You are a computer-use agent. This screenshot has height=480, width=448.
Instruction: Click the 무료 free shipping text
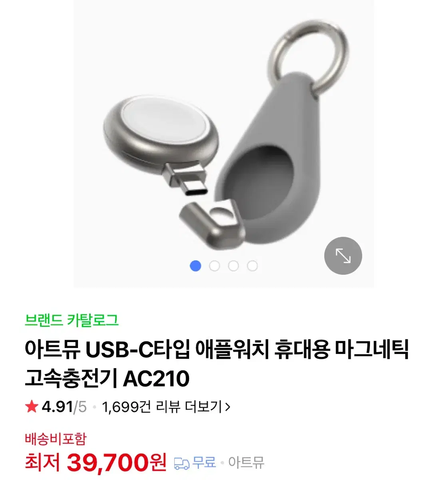[204, 463]
